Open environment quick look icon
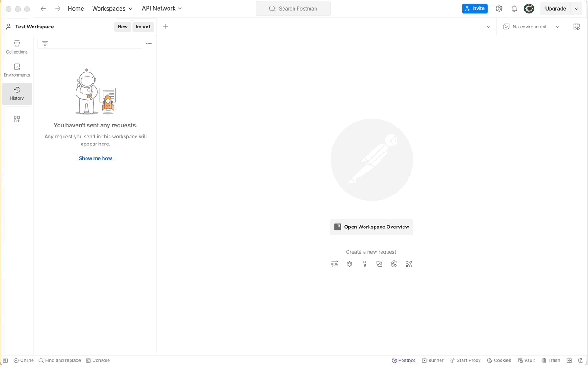The image size is (588, 365). [577, 27]
